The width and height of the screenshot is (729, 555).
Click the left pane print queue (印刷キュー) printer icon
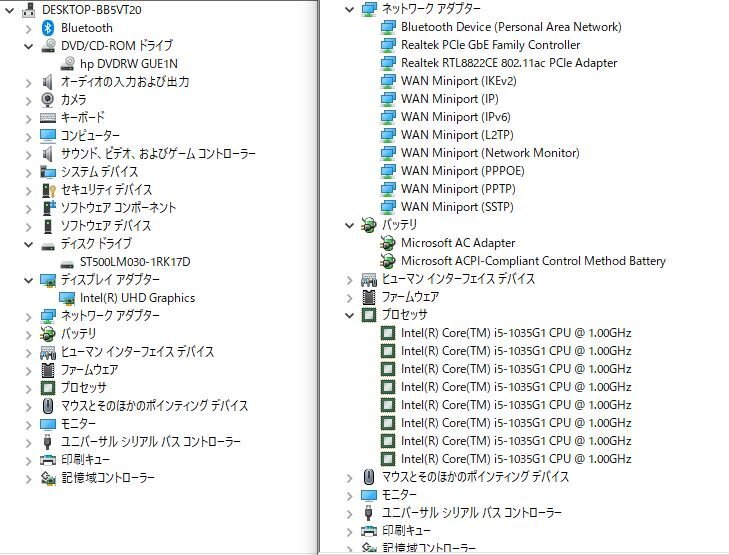[x=48, y=460]
